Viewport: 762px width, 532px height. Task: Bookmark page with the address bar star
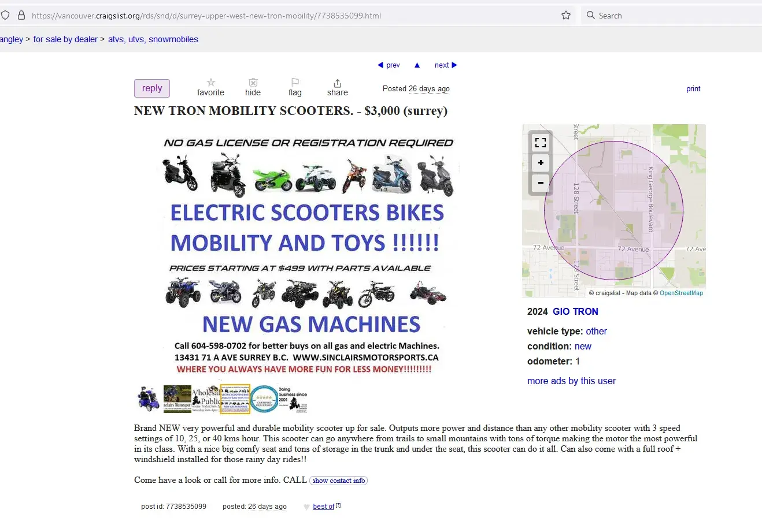[x=566, y=16]
